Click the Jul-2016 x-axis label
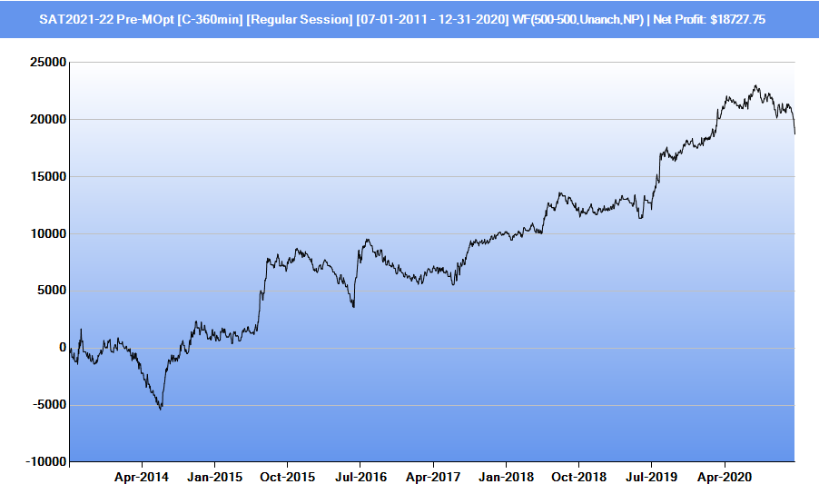Screen dimensions: 819x504 (x=360, y=477)
